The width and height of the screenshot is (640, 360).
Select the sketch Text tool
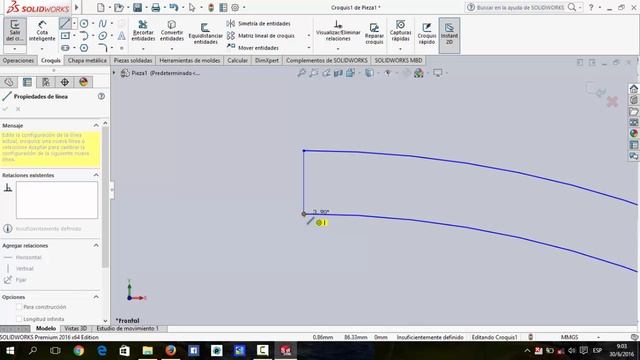[x=121, y=36]
